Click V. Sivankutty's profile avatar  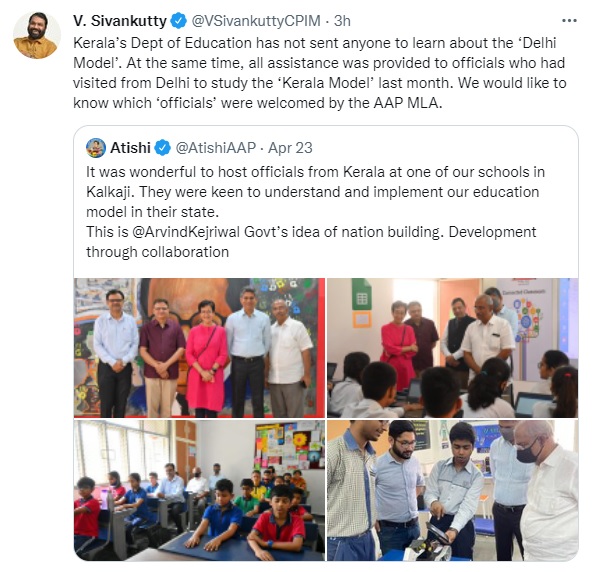pyautogui.click(x=37, y=35)
